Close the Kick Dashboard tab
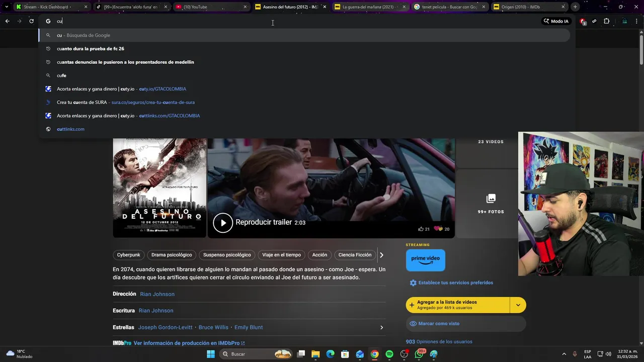Image resolution: width=644 pixels, height=362 pixels. [x=86, y=7]
